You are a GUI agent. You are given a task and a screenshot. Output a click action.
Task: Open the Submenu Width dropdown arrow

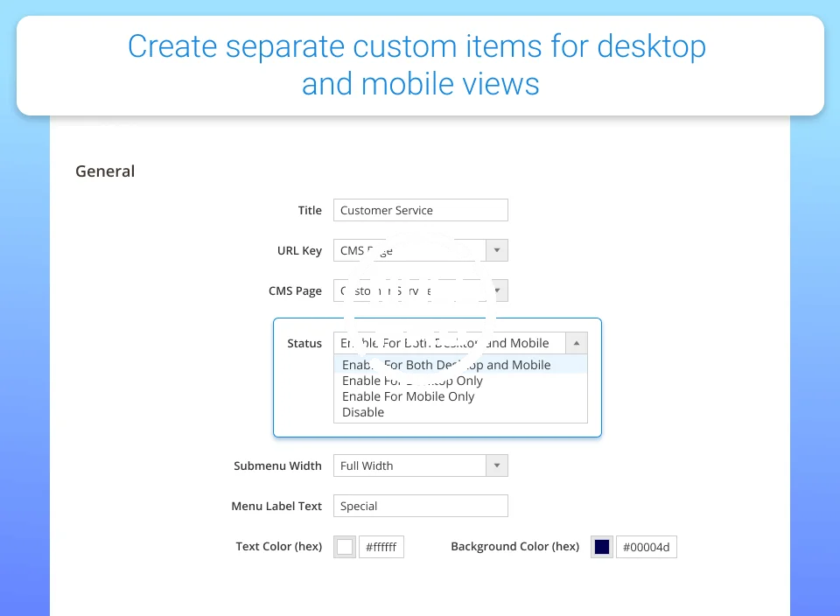point(496,465)
